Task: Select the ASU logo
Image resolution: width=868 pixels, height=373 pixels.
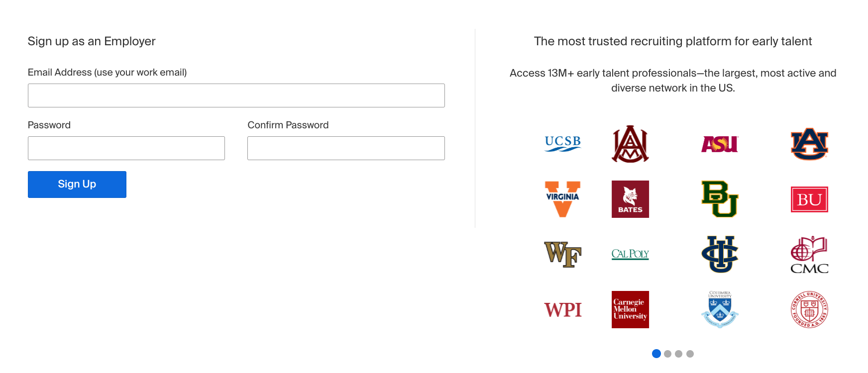Action: pyautogui.click(x=720, y=144)
